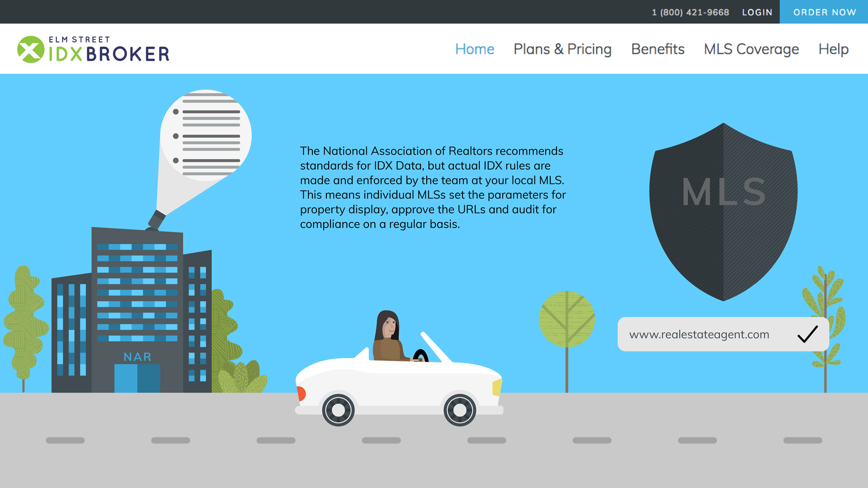Viewport: 868px width, 488px height.
Task: Open the Home menu item
Action: 475,49
